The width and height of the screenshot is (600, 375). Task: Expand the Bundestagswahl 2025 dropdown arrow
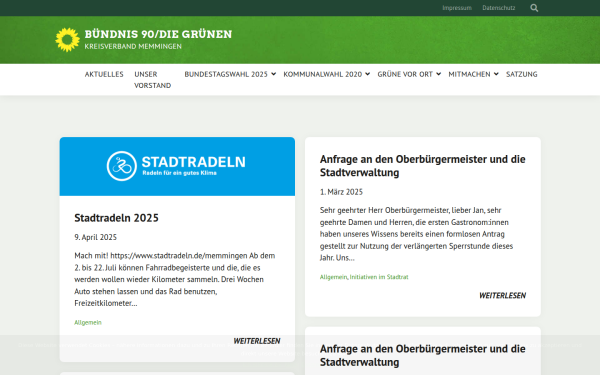point(273,74)
